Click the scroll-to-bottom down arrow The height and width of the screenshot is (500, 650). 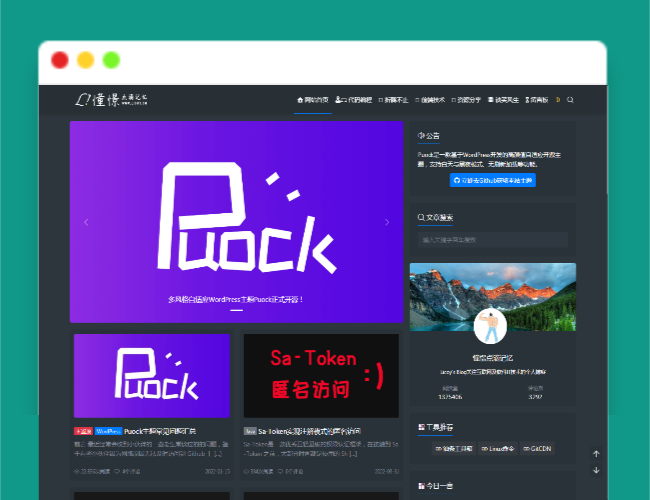[597, 469]
